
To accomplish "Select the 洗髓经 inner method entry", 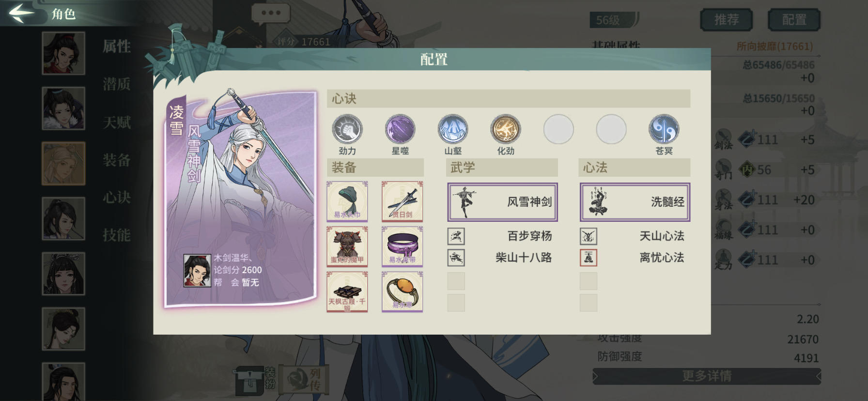I will [x=635, y=202].
